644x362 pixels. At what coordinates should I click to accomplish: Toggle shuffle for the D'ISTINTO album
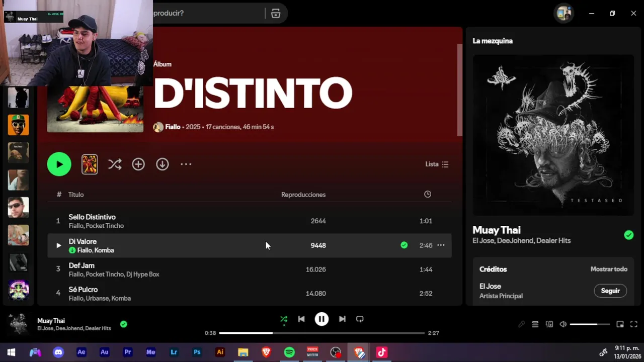115,164
